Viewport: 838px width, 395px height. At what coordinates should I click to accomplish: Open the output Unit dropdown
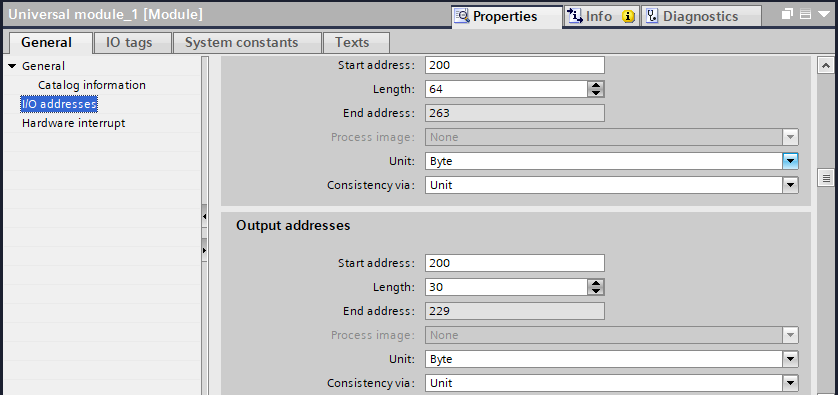click(x=790, y=359)
